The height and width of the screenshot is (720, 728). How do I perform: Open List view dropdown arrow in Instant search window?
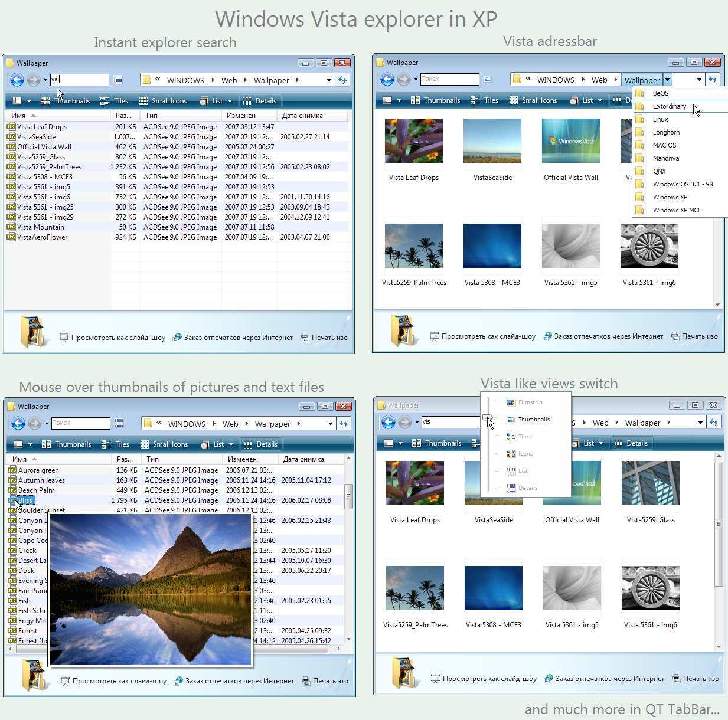pos(230,101)
